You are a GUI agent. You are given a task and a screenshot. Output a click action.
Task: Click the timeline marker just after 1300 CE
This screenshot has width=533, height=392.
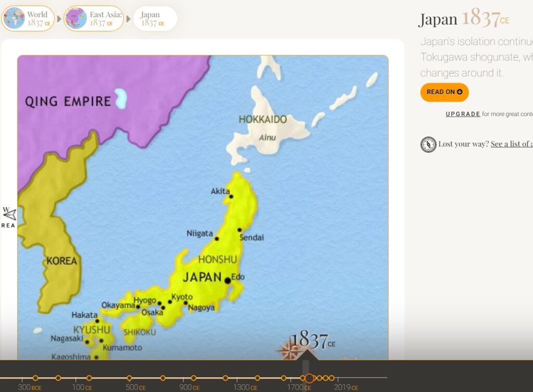click(x=257, y=378)
